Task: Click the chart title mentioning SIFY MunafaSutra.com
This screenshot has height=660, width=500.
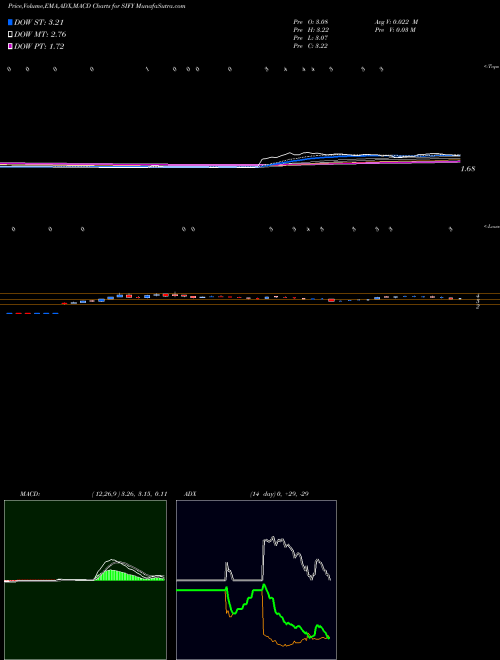Action: (97, 6)
